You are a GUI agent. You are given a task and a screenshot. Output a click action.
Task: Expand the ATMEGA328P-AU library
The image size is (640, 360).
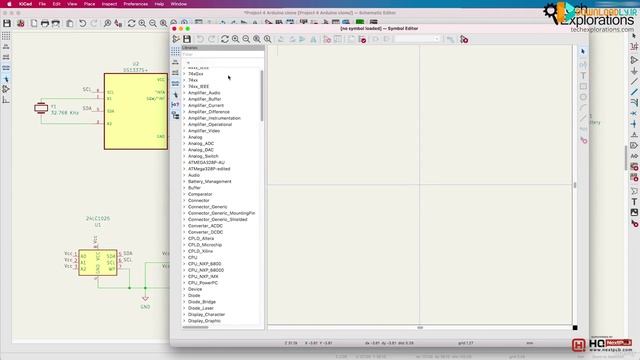184,162
